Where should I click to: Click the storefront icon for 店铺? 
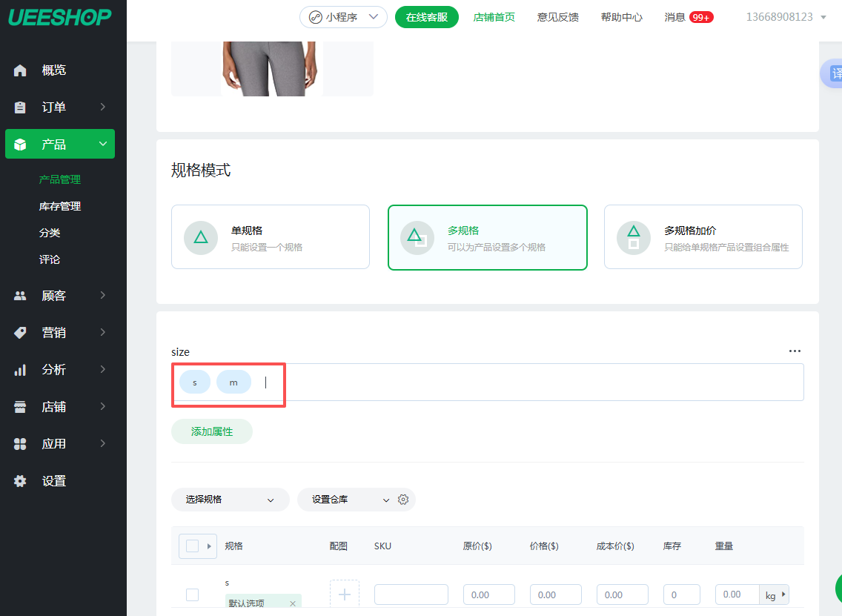[x=20, y=407]
